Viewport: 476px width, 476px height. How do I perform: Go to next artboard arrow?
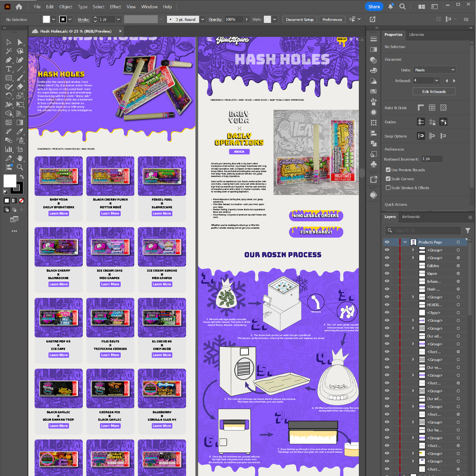pos(454,81)
